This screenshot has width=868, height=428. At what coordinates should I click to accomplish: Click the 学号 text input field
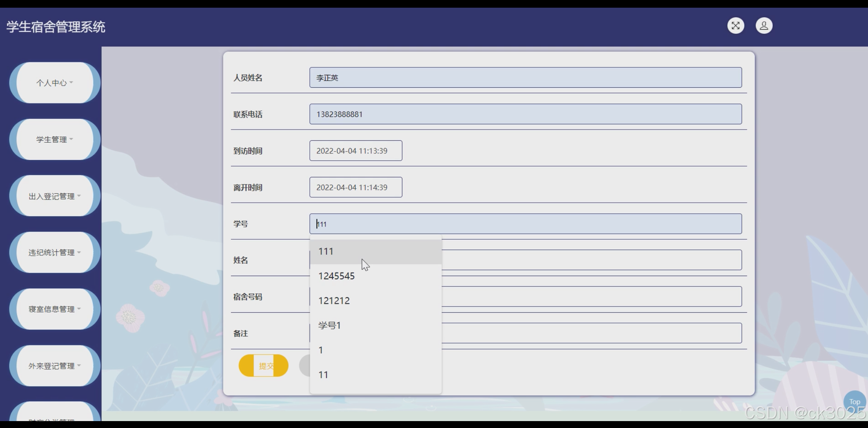(x=525, y=224)
